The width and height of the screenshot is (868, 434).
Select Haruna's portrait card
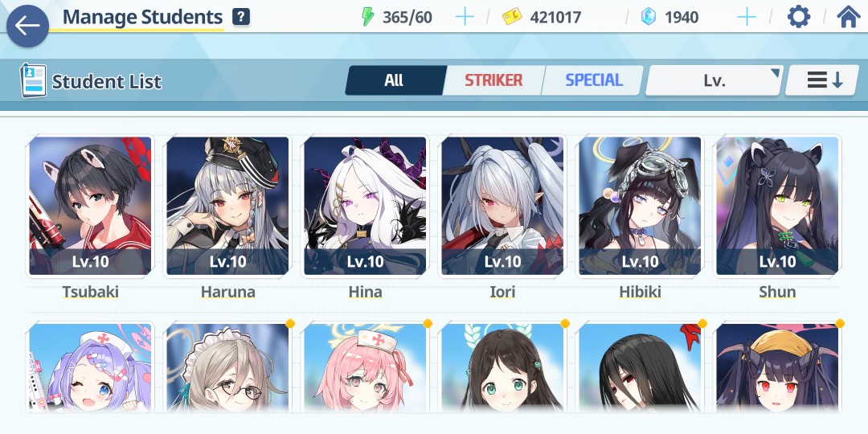point(227,206)
